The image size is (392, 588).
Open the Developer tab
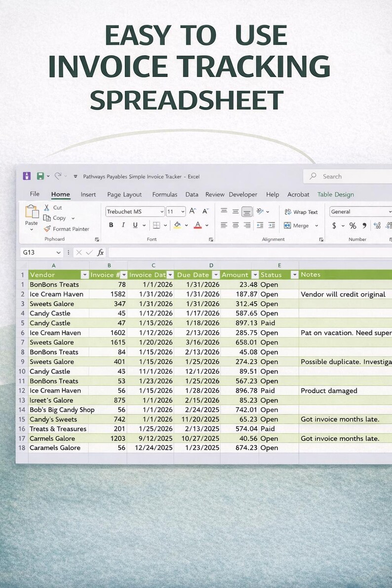click(243, 194)
